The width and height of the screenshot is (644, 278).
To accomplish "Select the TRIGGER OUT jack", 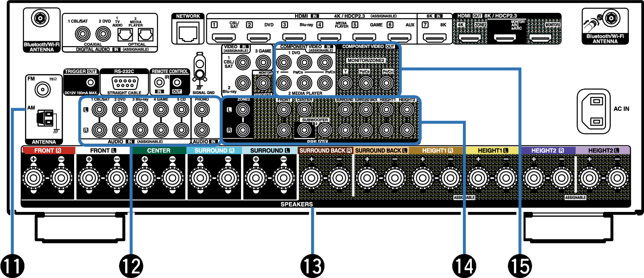I will 91,82.
